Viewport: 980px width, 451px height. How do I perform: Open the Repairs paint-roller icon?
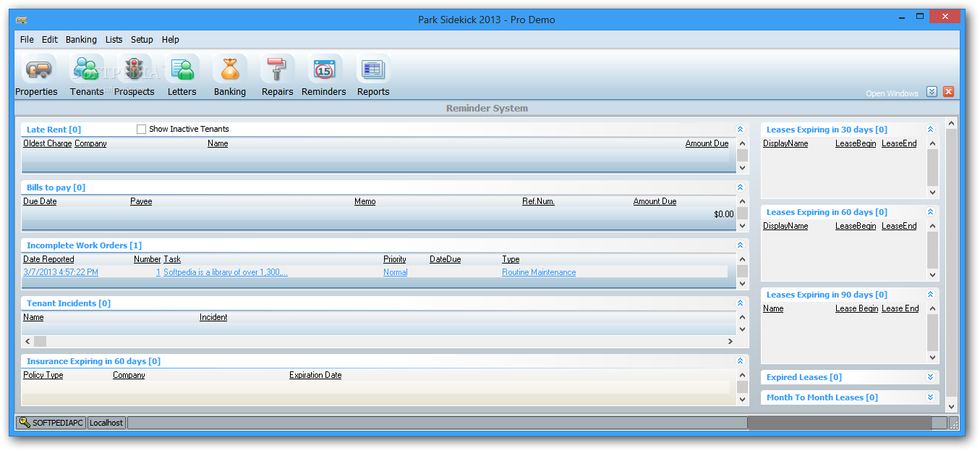[278, 69]
